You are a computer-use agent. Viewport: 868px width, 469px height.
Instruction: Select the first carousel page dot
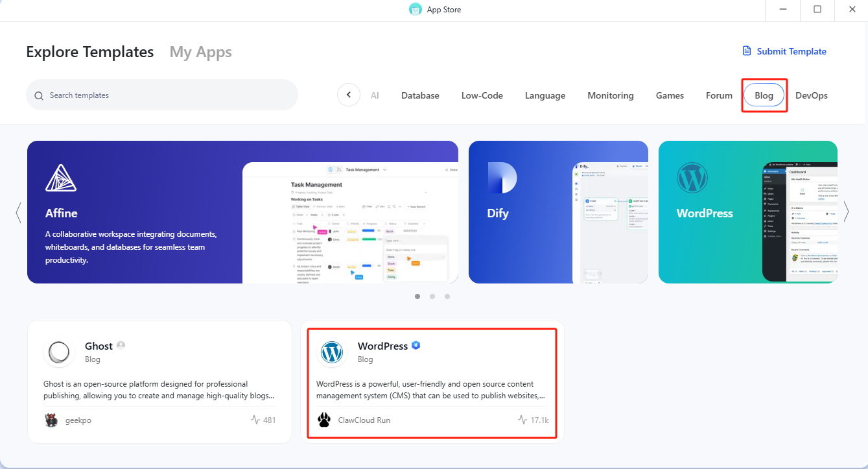click(417, 296)
